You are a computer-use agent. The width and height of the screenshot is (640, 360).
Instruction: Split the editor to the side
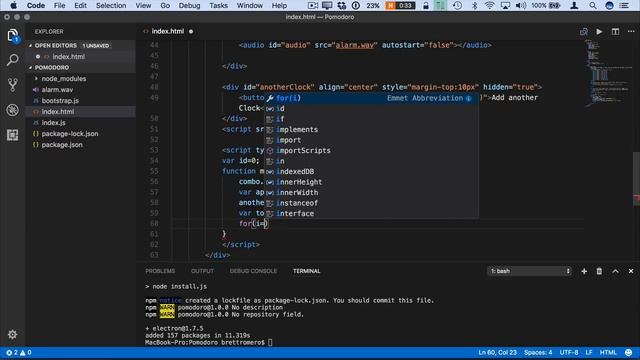coord(615,31)
